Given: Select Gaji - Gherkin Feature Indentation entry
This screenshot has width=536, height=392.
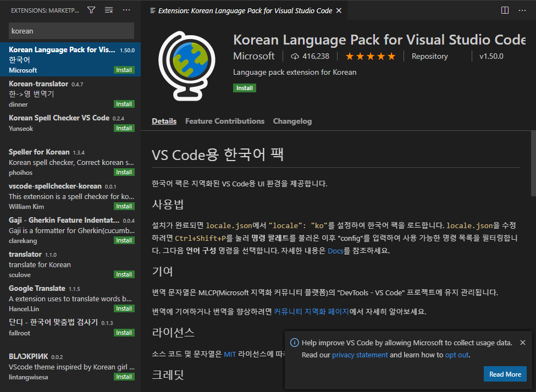Looking at the screenshot, I should coord(70,230).
